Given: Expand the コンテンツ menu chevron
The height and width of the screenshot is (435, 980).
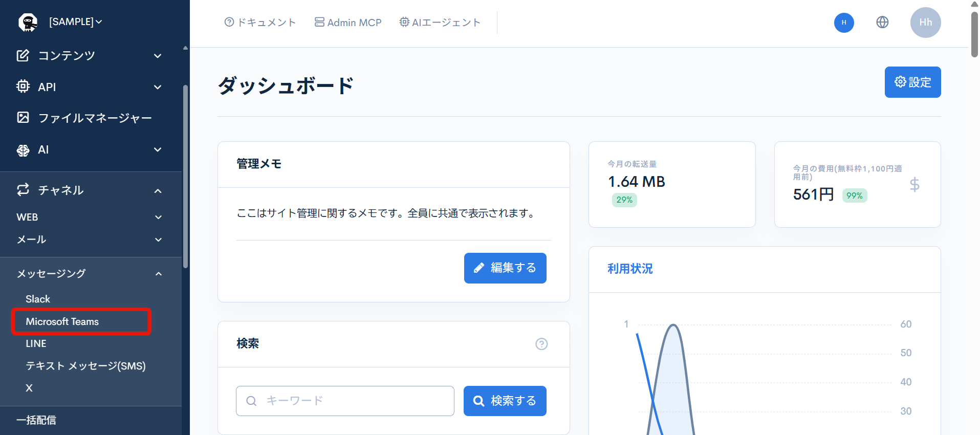Looking at the screenshot, I should [x=158, y=56].
